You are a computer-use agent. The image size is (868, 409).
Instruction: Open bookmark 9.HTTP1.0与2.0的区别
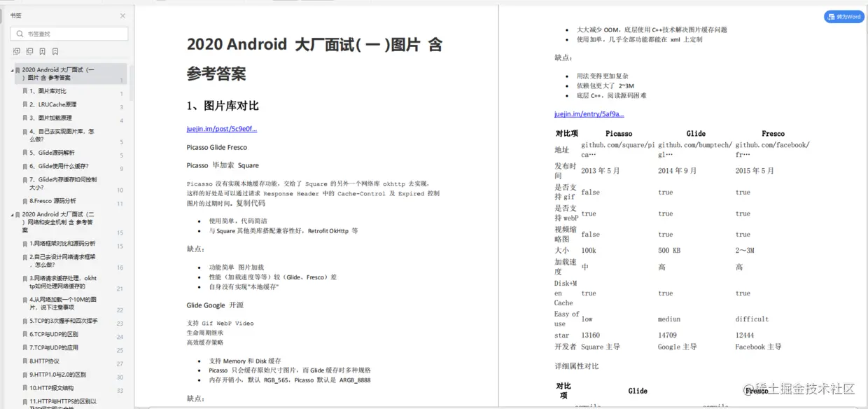point(57,375)
